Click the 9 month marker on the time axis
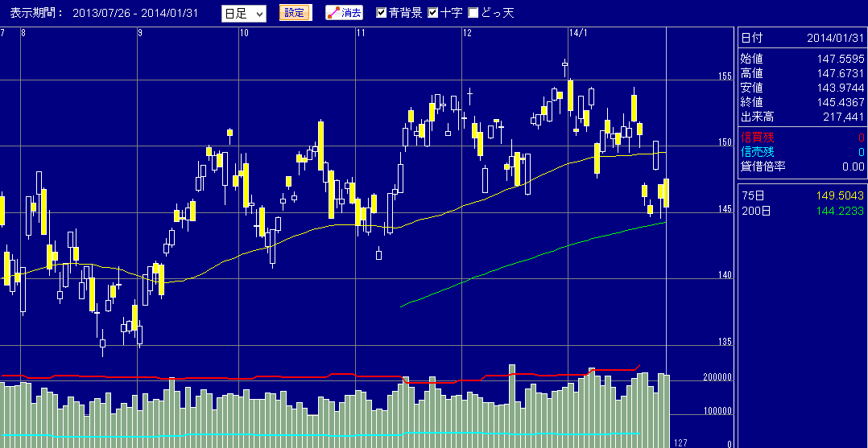The height and width of the screenshot is (448, 868). tap(140, 33)
